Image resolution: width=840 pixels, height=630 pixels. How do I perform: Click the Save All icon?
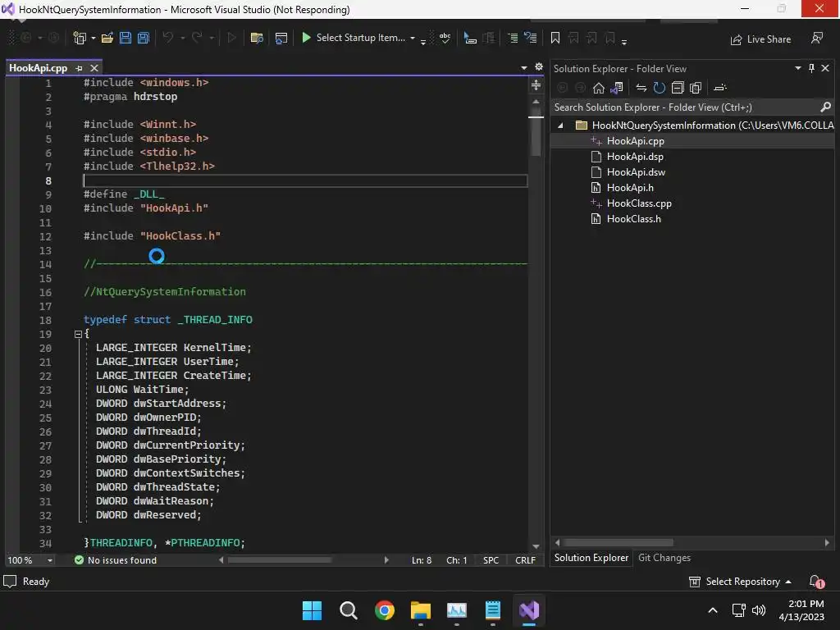[x=144, y=38]
